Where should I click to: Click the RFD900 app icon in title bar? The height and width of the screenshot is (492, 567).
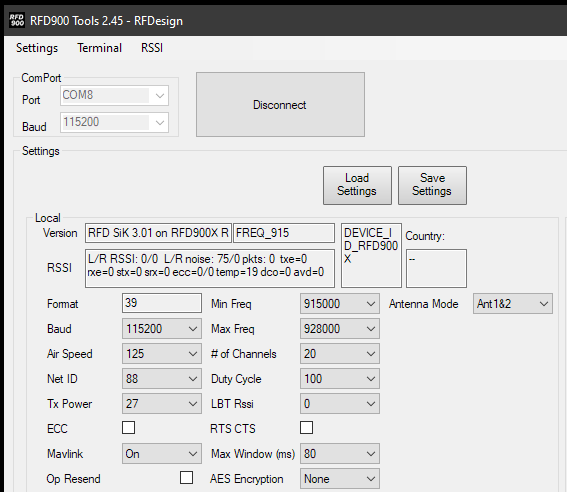[x=17, y=20]
